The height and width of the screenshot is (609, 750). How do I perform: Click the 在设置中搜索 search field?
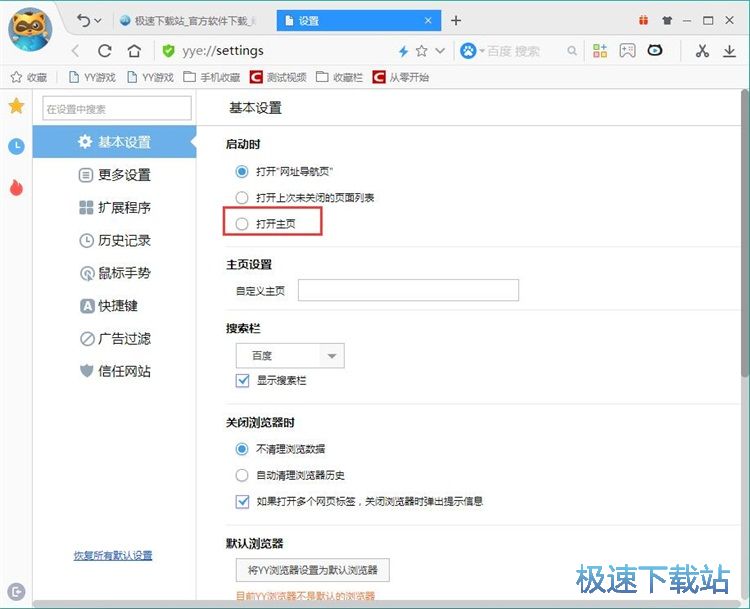tap(117, 109)
